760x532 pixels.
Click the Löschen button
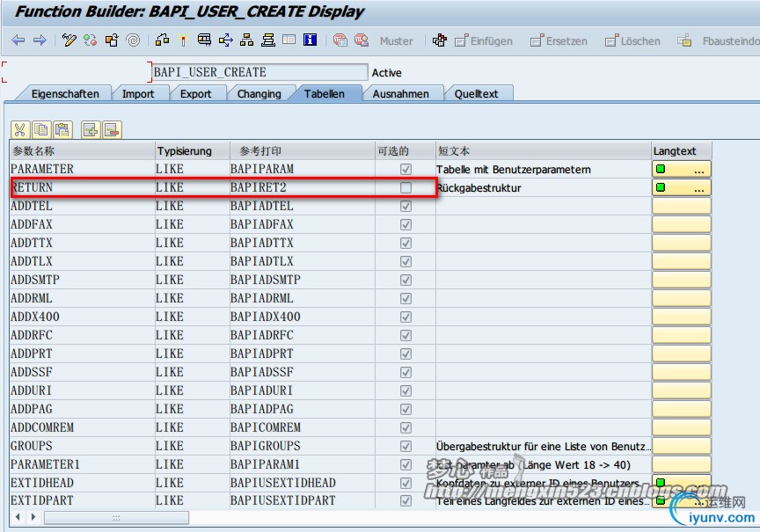(632, 41)
